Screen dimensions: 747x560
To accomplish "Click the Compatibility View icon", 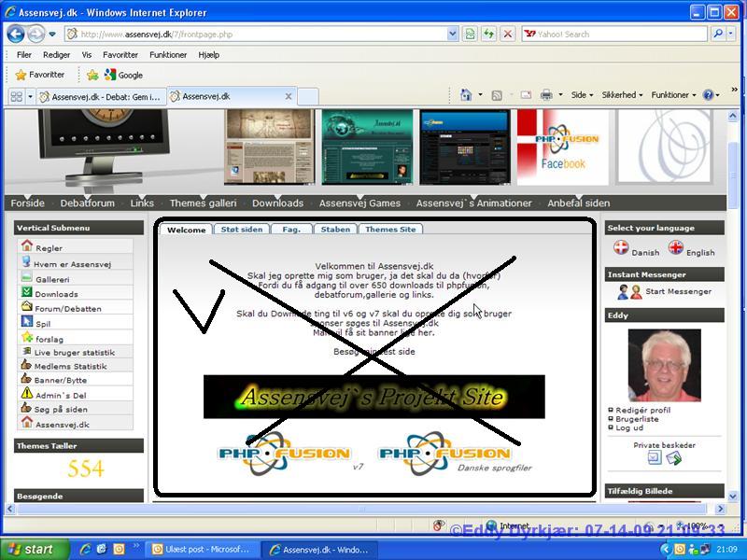I will pyautogui.click(x=470, y=34).
